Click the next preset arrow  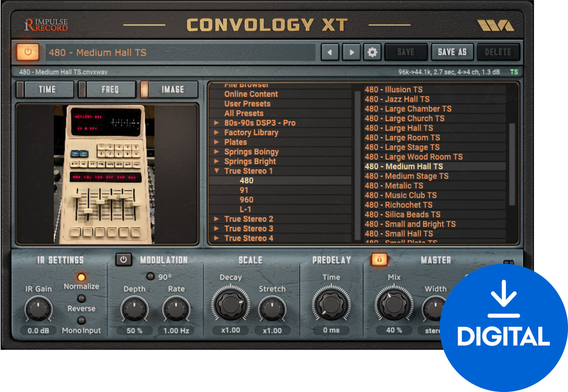click(351, 52)
